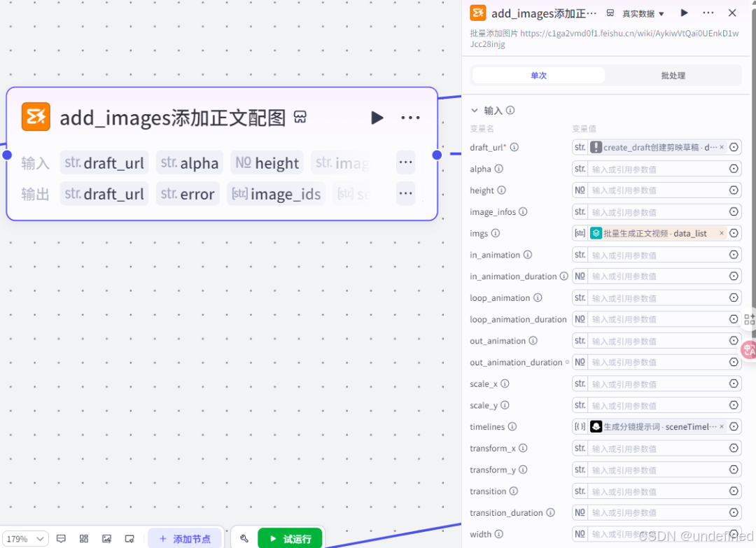Expand hidden output parameters on node card

[x=405, y=194]
